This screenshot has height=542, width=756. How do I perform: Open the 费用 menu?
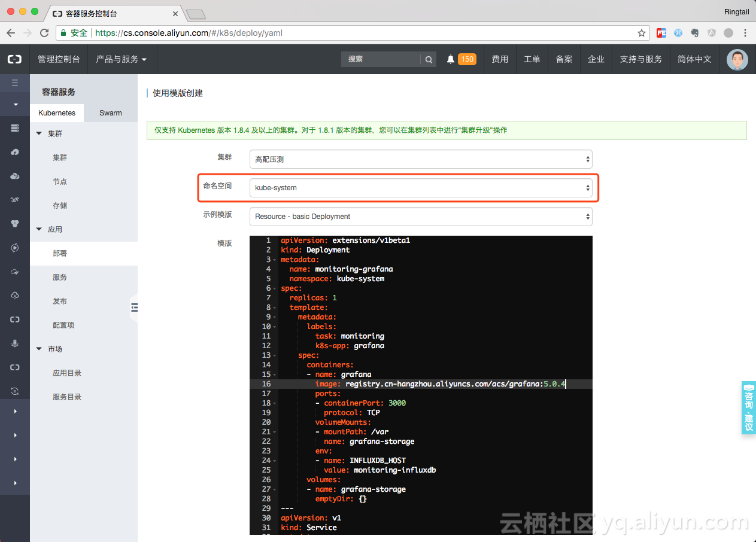[x=500, y=59]
